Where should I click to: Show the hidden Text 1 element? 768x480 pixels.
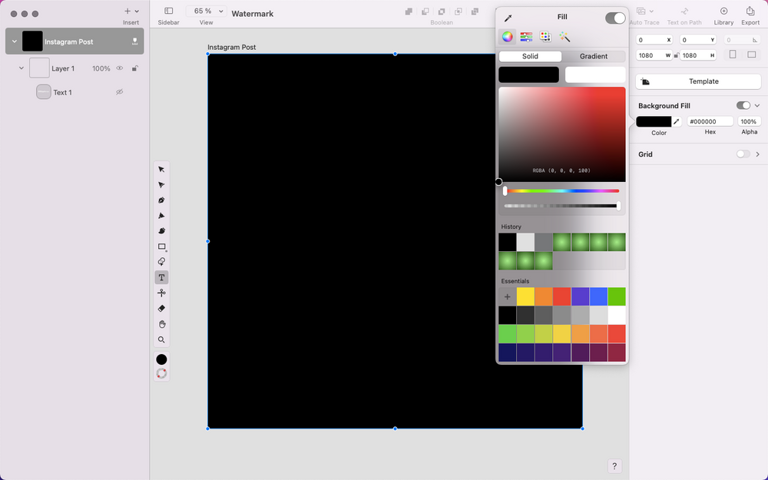[x=120, y=92]
